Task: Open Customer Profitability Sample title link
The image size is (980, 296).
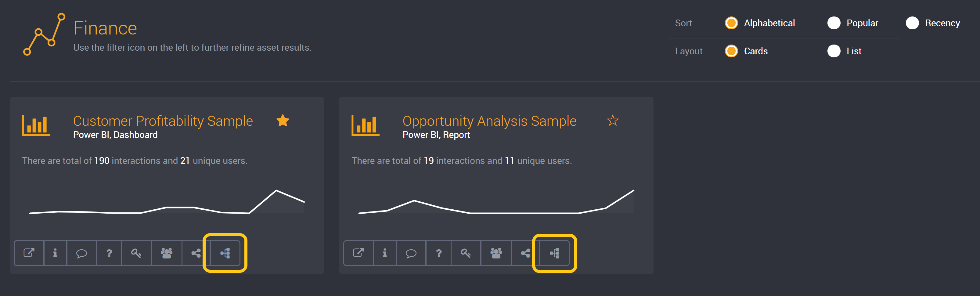Action: (163, 121)
